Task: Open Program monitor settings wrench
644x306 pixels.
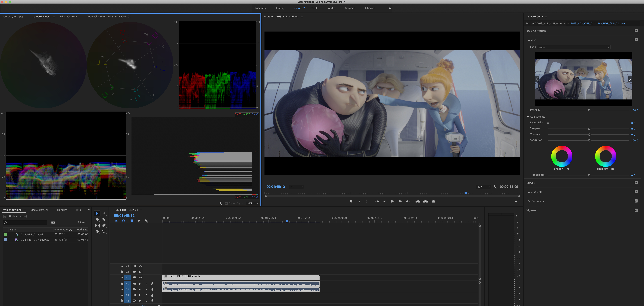Action: point(495,187)
